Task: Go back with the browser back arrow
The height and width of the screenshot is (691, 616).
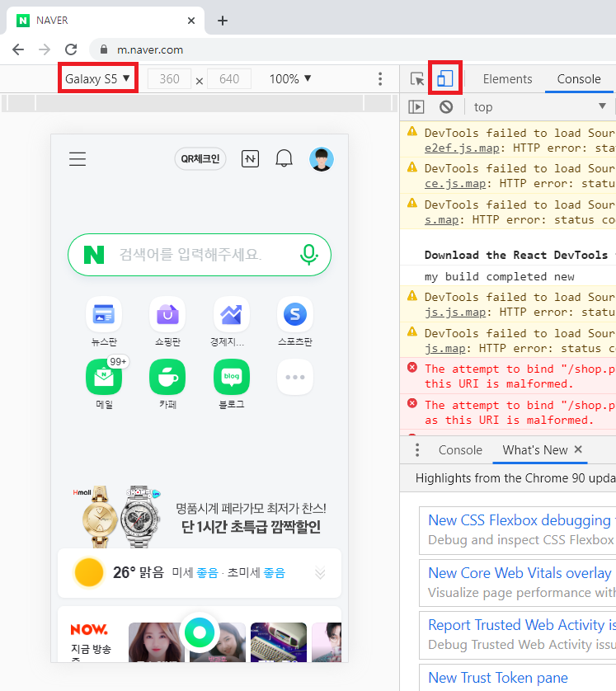Action: point(18,49)
